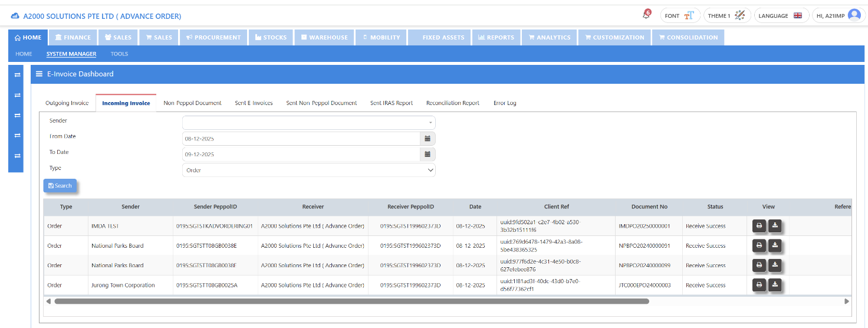Click the table's horizontal scrollbar
This screenshot has width=868, height=328.
351,301
